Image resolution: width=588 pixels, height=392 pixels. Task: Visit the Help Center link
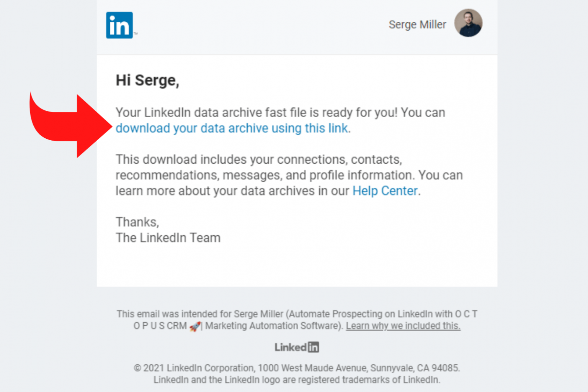coord(384,190)
